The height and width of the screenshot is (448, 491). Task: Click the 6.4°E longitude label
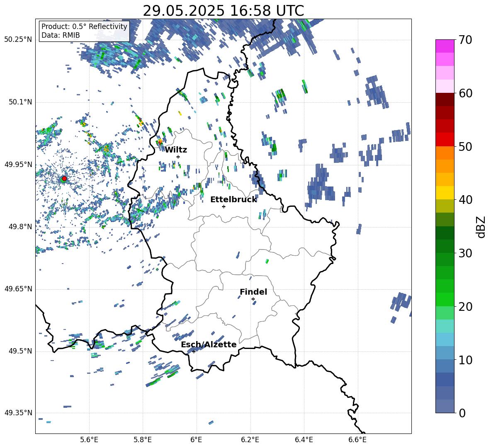304,440
